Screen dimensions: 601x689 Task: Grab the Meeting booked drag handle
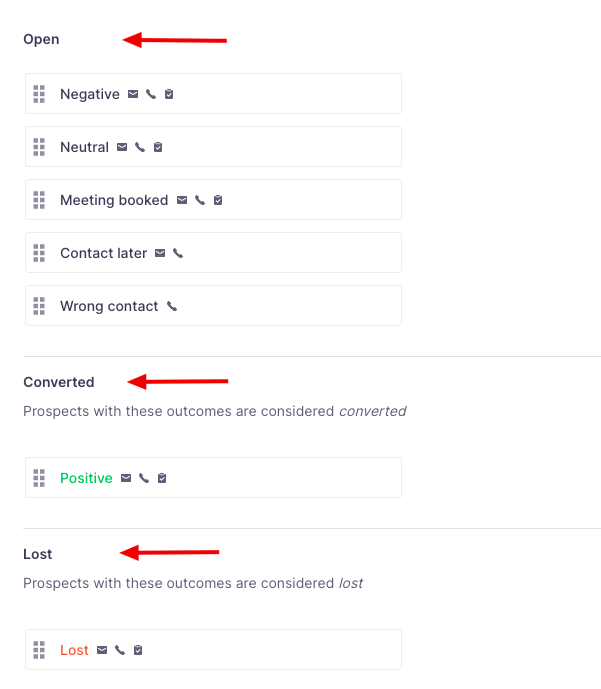click(39, 200)
